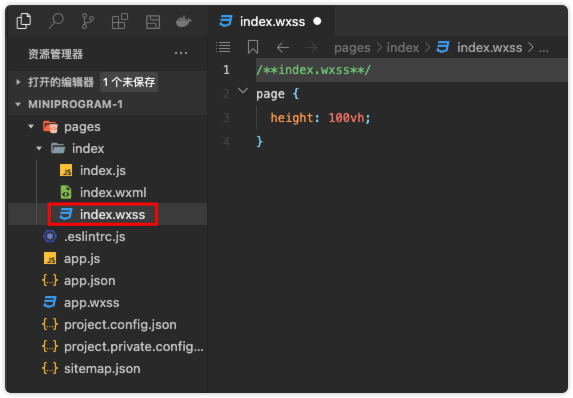Open the Docker whale icon
Screen dimensions: 573x398
pos(183,22)
